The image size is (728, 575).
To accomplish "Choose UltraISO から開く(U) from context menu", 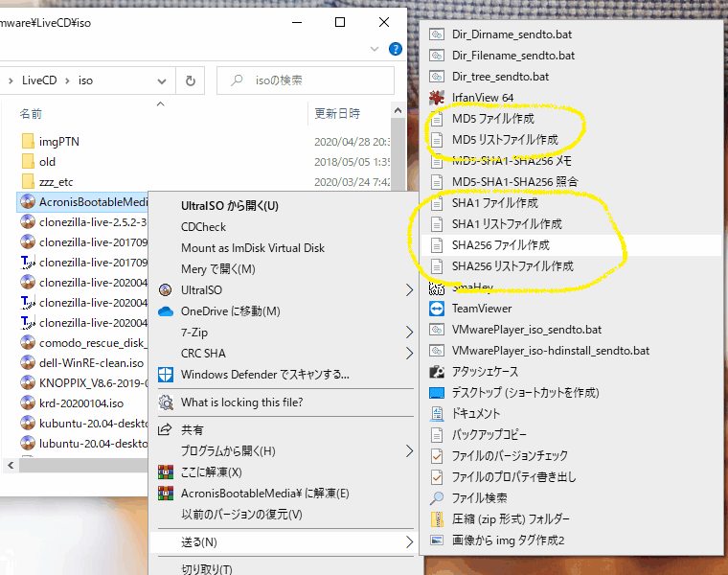I will pyautogui.click(x=229, y=206).
